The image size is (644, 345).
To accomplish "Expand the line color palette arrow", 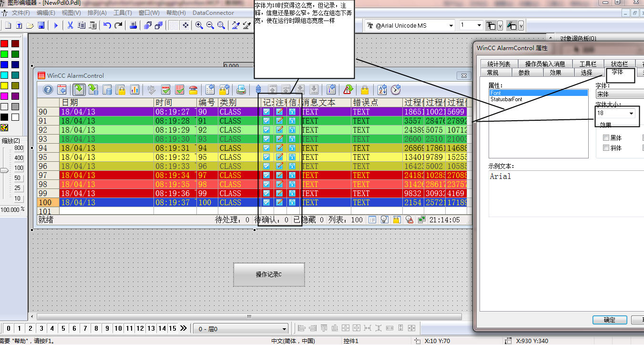I will 521,25.
